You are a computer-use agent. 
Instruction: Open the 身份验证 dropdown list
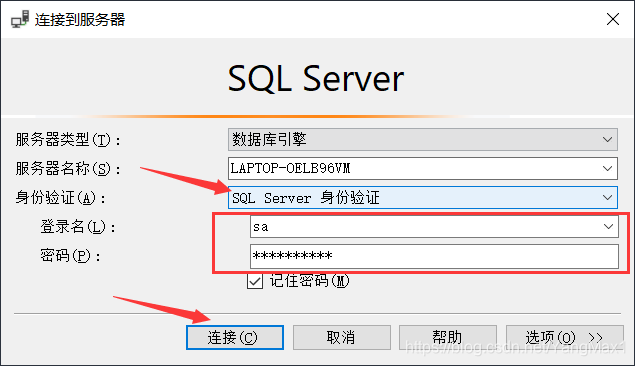point(422,198)
